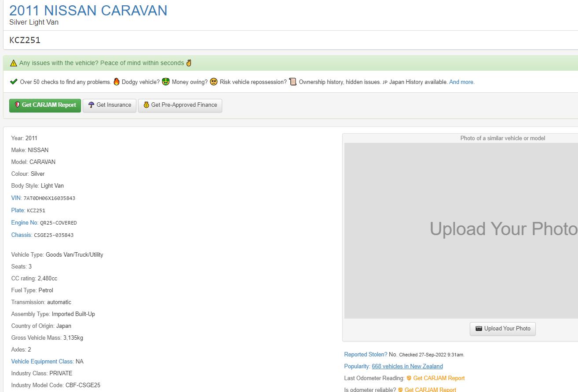
Task: Click the 'Goods Van/Truck/Utility' vehicle type value
Action: click(x=74, y=255)
